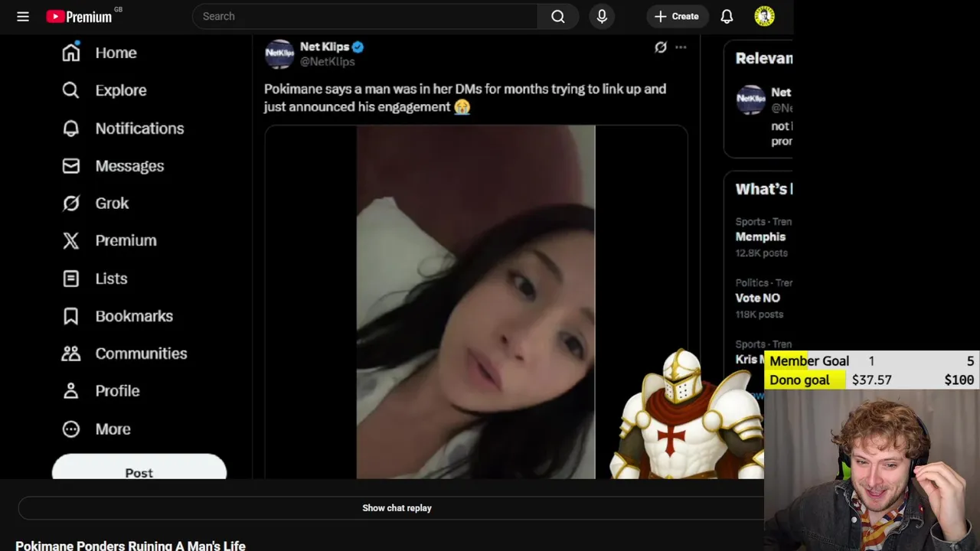The height and width of the screenshot is (551, 980).
Task: Start voice search with microphone icon
Action: [x=602, y=16]
